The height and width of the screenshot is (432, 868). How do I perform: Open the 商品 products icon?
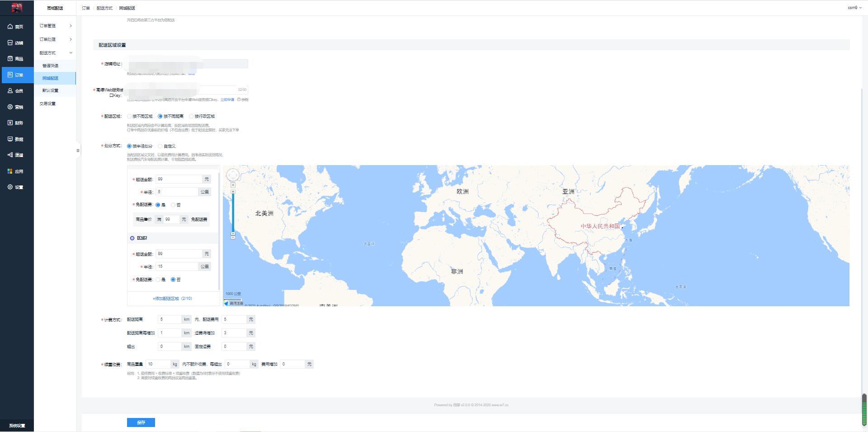[x=10, y=59]
